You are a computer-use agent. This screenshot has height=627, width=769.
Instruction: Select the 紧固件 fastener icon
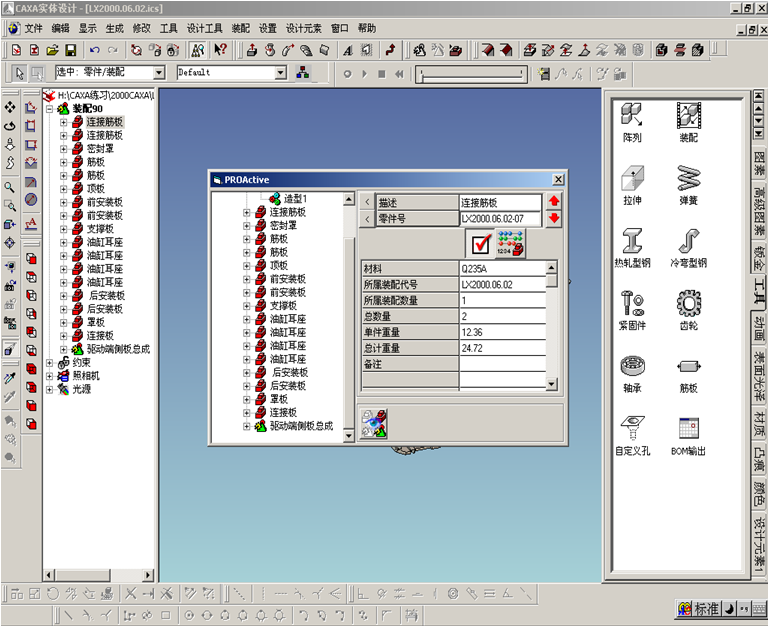click(x=632, y=301)
